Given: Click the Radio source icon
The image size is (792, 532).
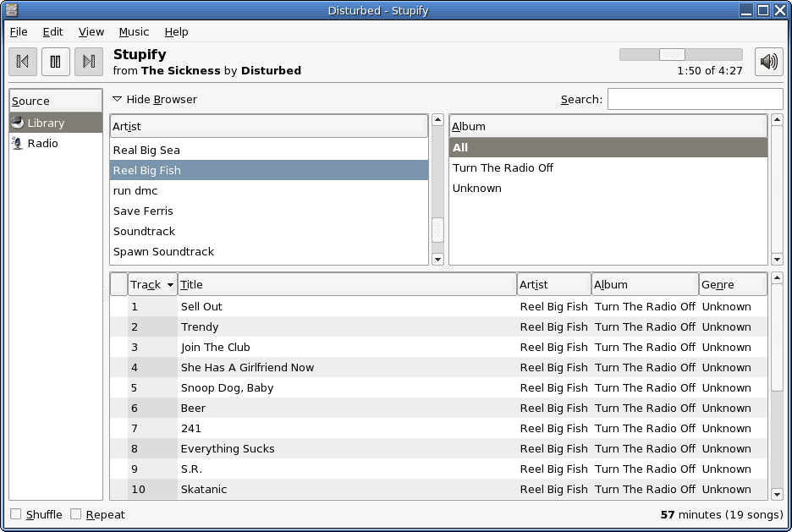Looking at the screenshot, I should [x=18, y=143].
